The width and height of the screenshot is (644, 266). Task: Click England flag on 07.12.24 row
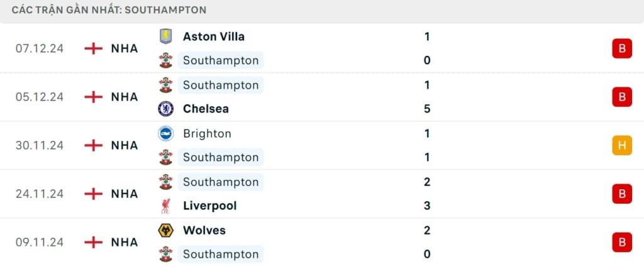pos(93,48)
